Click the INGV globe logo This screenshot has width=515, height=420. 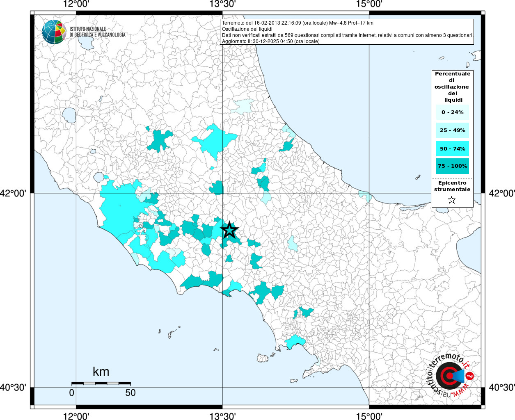[54, 32]
